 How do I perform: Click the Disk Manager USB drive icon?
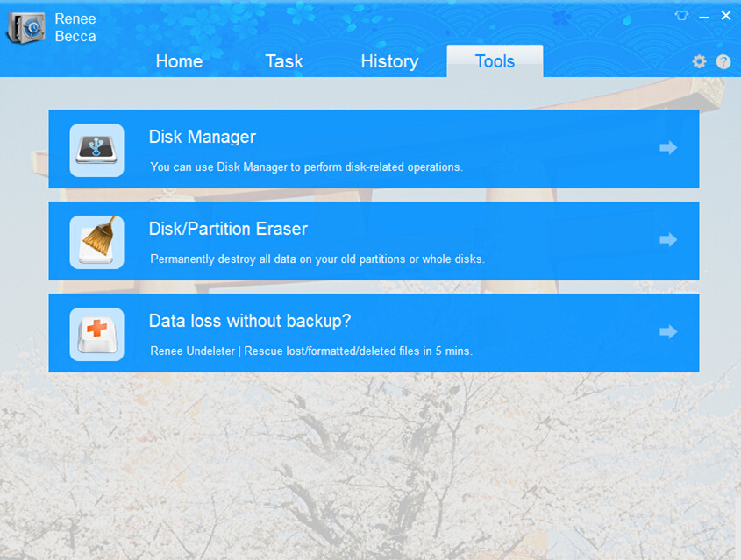pos(96,150)
